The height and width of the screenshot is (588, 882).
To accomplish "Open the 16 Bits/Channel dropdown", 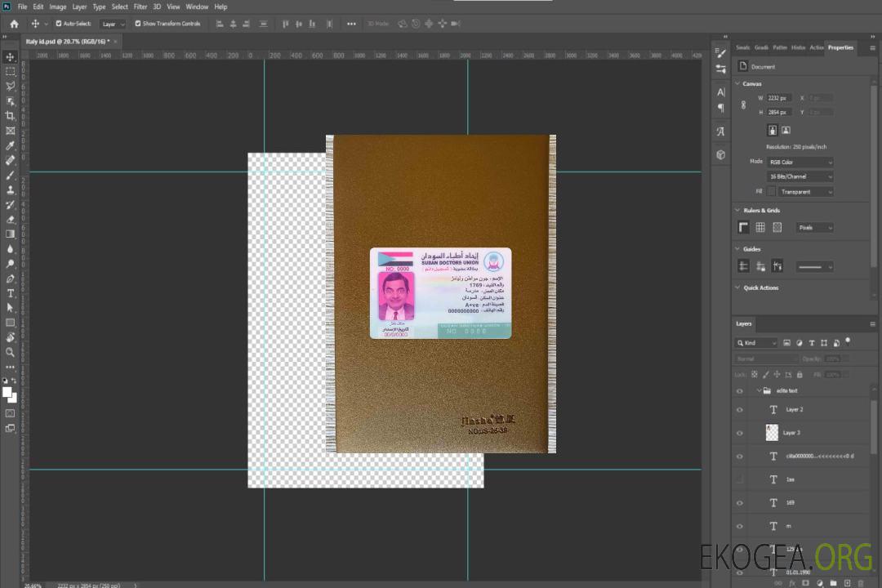I will pyautogui.click(x=800, y=176).
